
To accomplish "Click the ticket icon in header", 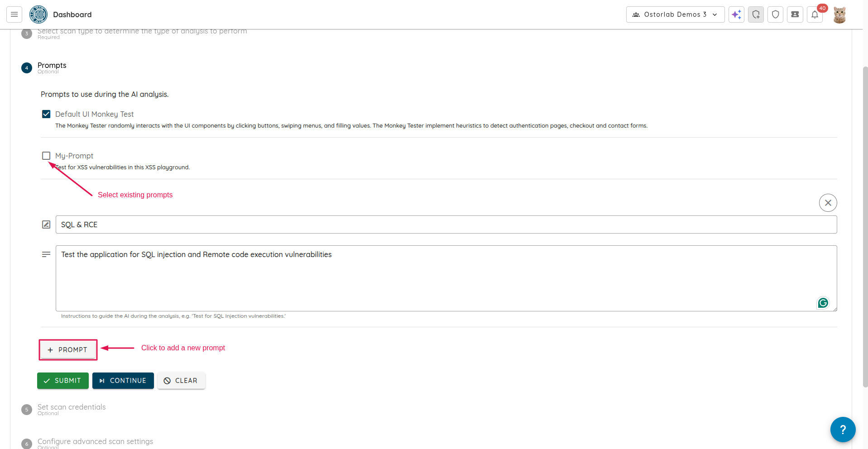I will 795,14.
